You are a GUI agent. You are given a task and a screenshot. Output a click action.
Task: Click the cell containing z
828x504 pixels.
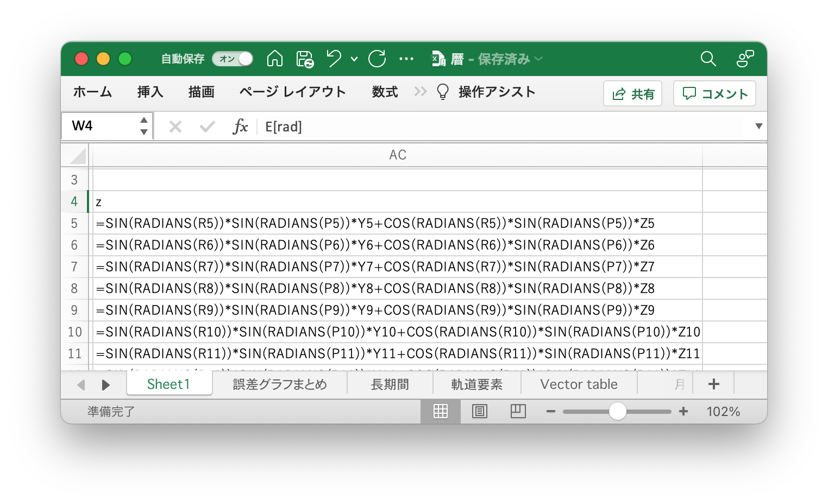coord(398,201)
